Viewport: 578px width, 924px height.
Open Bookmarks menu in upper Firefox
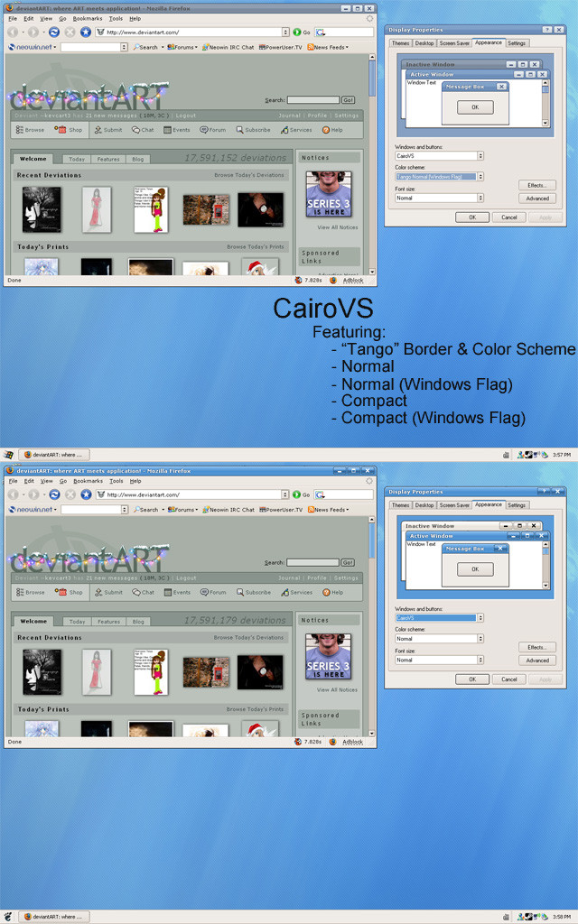pyautogui.click(x=88, y=19)
